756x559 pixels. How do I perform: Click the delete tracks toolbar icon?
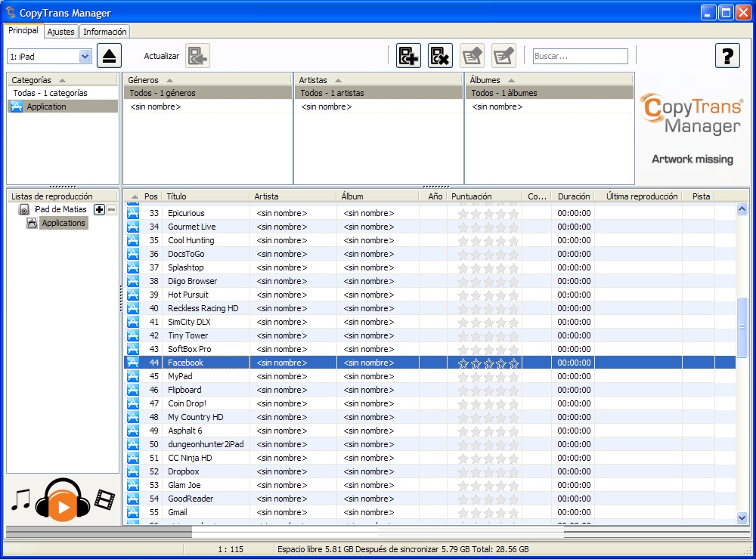[x=440, y=56]
